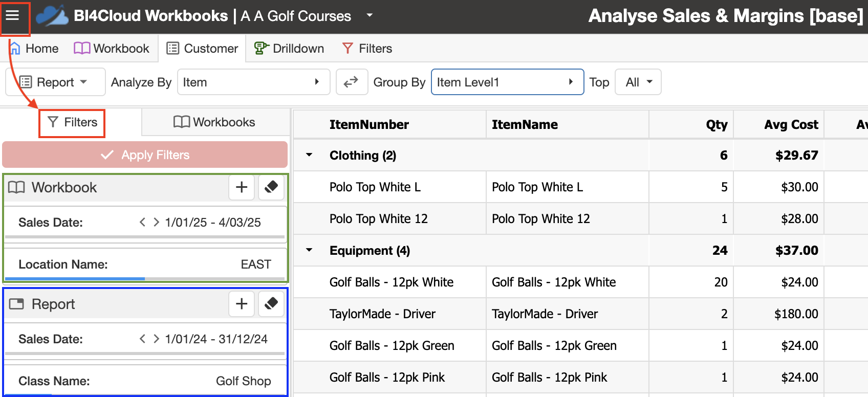This screenshot has width=868, height=397.
Task: Open the Report dropdown menu
Action: coord(55,82)
